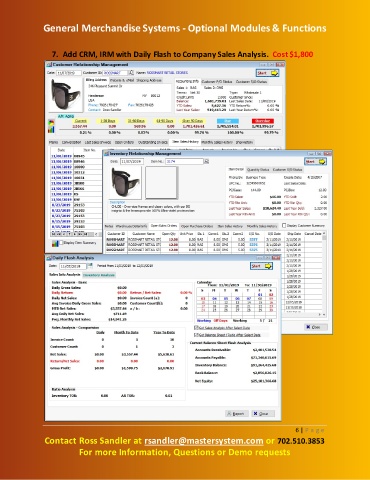
Task: Click the Customer ID lookup search icon
Action: click(x=131, y=72)
